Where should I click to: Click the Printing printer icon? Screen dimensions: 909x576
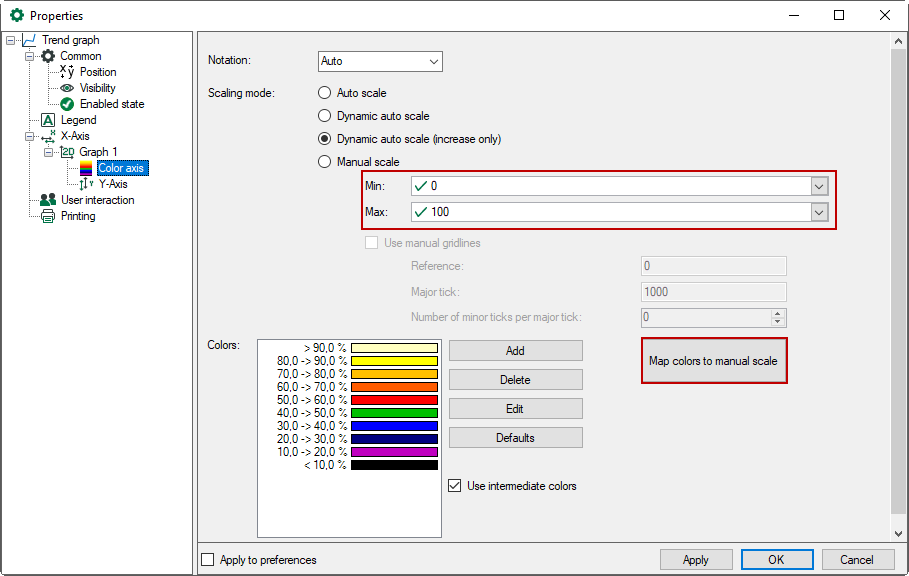tap(48, 216)
